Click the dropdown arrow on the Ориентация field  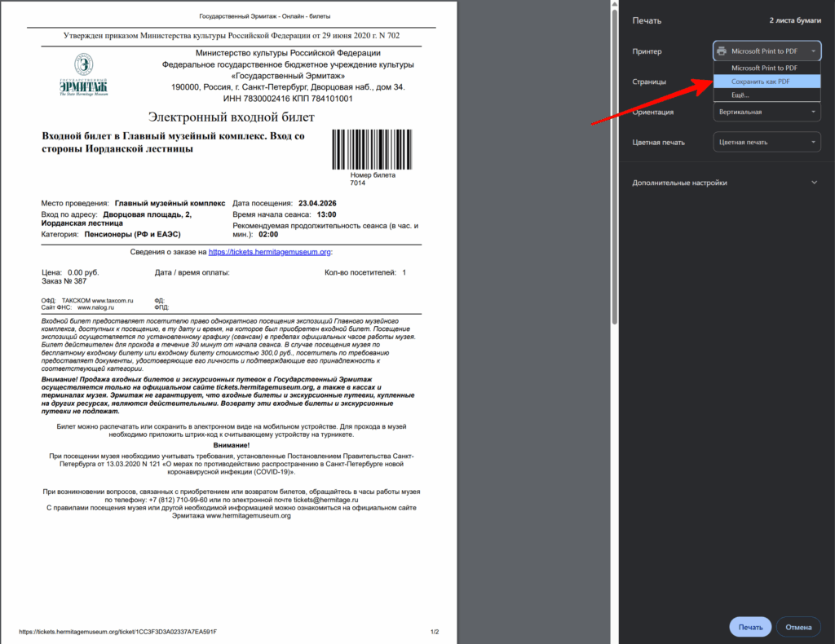[813, 112]
